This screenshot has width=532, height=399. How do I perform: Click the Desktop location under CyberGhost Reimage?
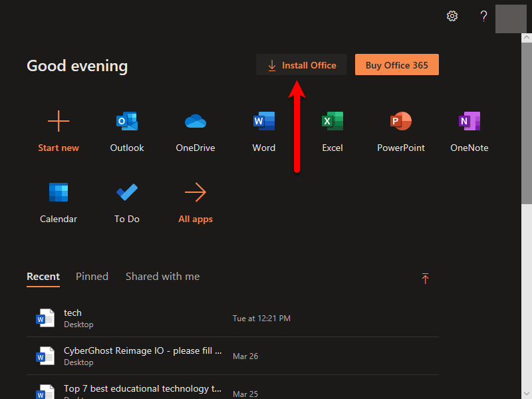point(78,362)
